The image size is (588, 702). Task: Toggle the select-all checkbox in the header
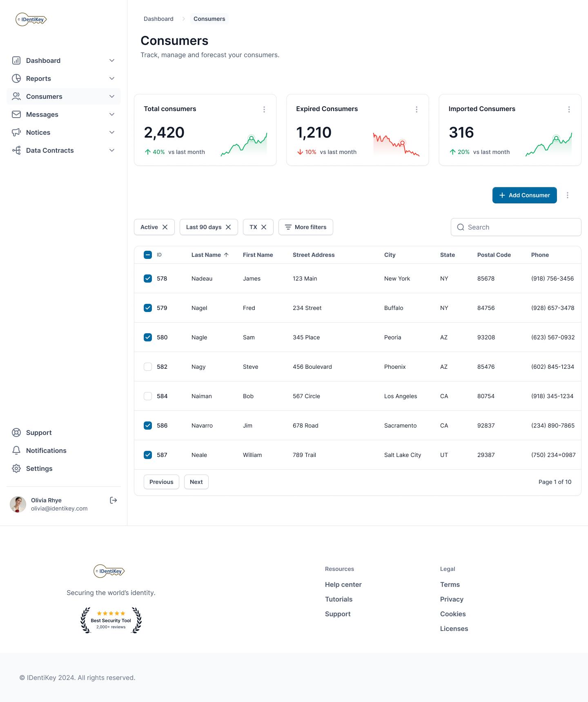[x=148, y=255]
